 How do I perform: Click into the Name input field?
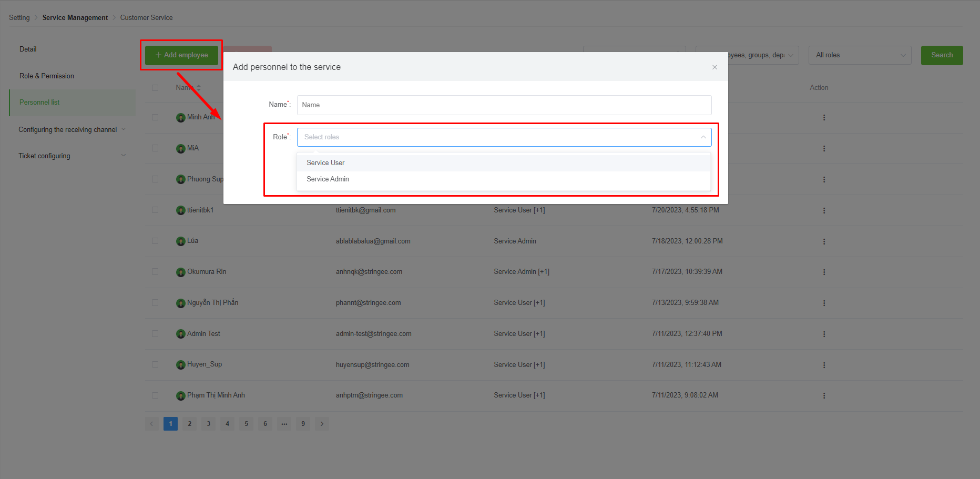point(504,105)
